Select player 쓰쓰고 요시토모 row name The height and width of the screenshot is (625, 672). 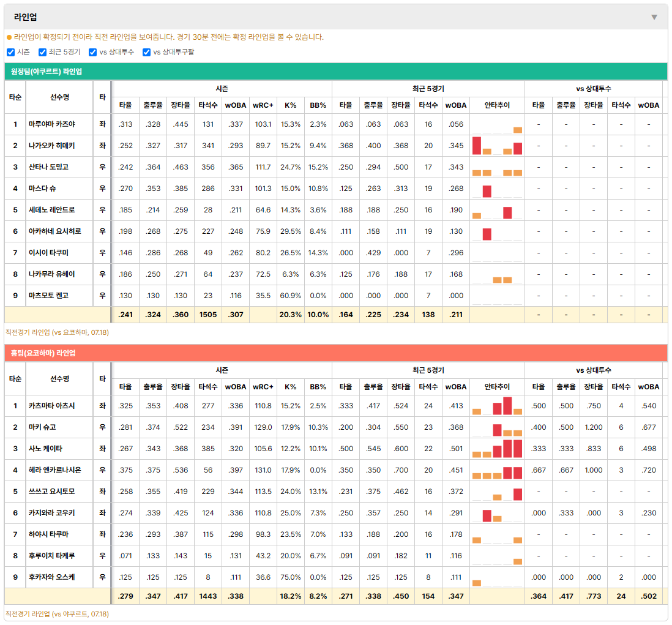52,492
